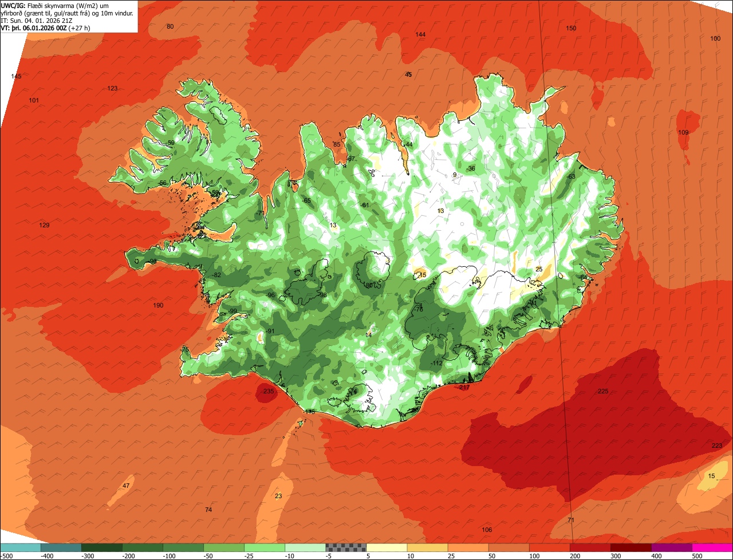Click the map value '217' on the south coast

click(x=464, y=388)
